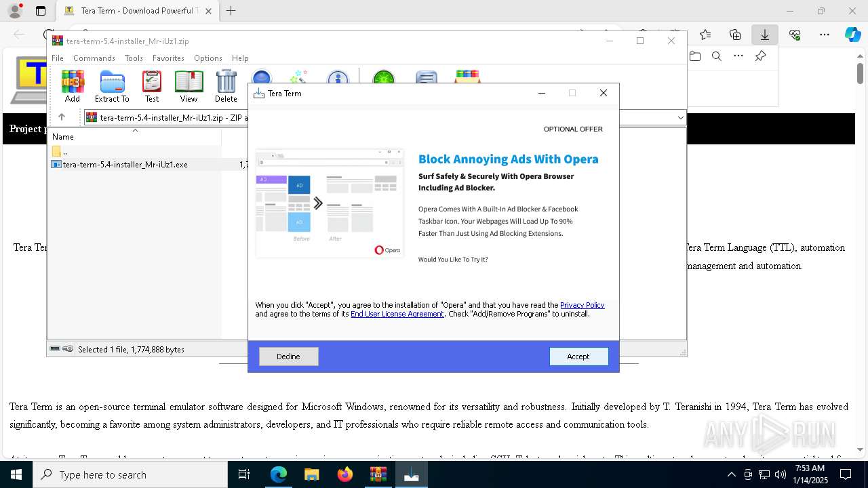Screen dimensions: 868x488
Task: Open the Help menu in WinRAR
Action: 240,58
